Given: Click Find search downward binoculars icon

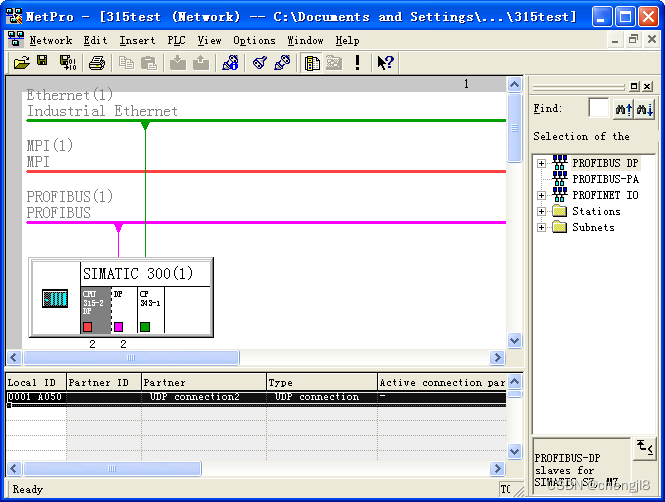Looking at the screenshot, I should pyautogui.click(x=645, y=109).
